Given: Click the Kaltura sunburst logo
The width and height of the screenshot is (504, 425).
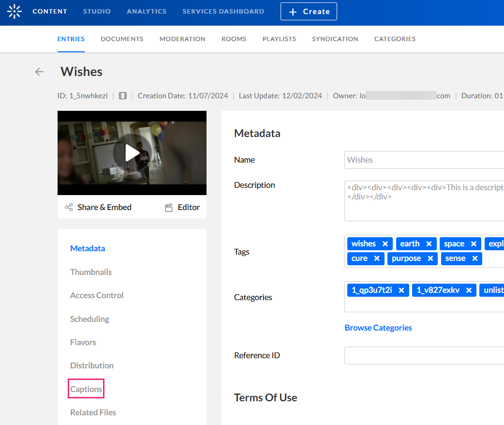Looking at the screenshot, I should (x=15, y=11).
